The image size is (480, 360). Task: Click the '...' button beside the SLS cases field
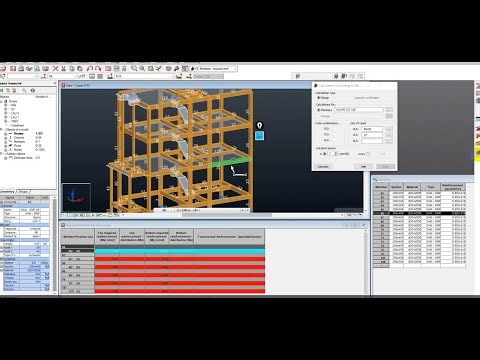[x=389, y=135]
